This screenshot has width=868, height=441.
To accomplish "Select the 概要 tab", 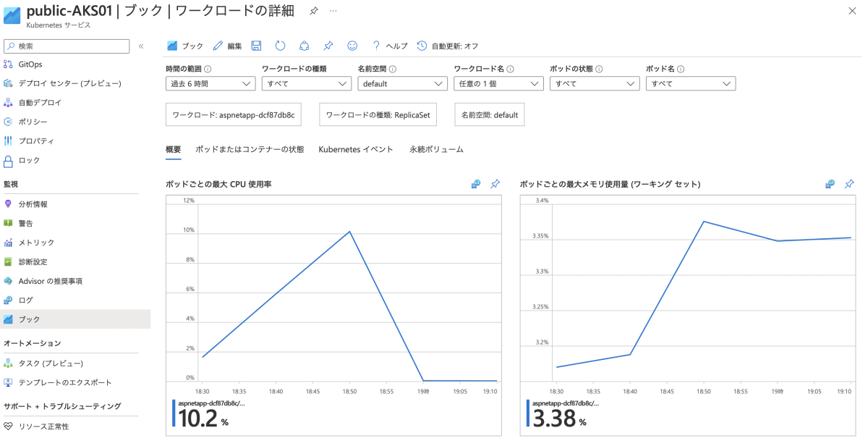I will tap(174, 149).
